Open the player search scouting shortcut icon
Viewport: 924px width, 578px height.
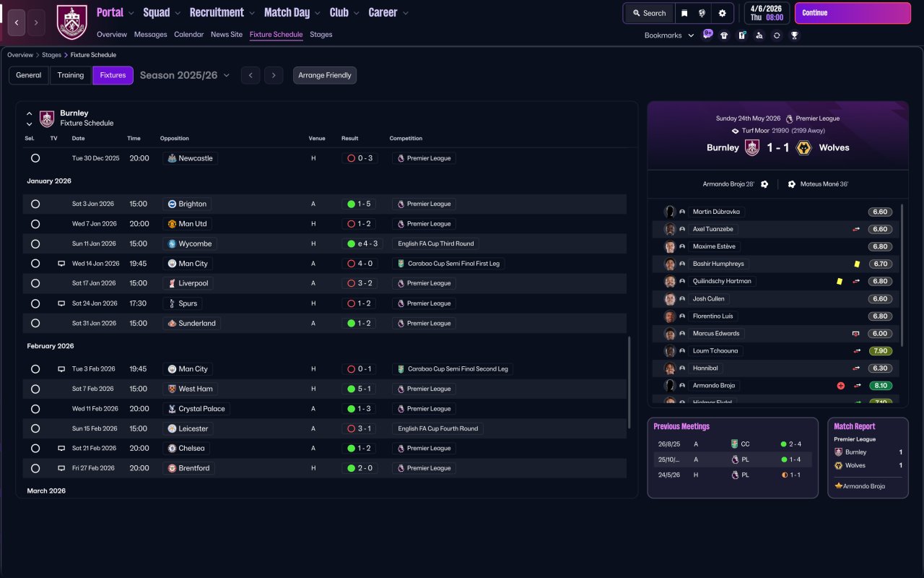[759, 35]
